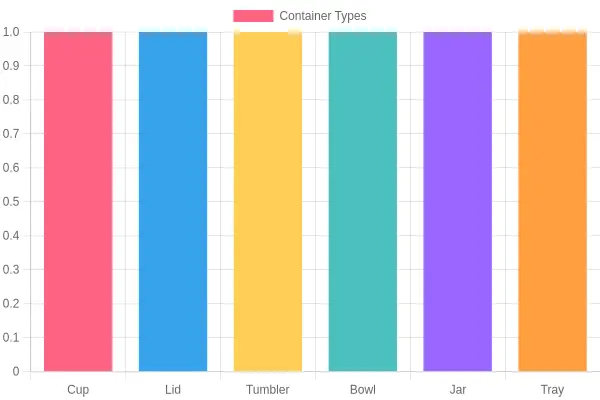Click the Tumbler axis label
The width and height of the screenshot is (600, 400).
click(268, 390)
